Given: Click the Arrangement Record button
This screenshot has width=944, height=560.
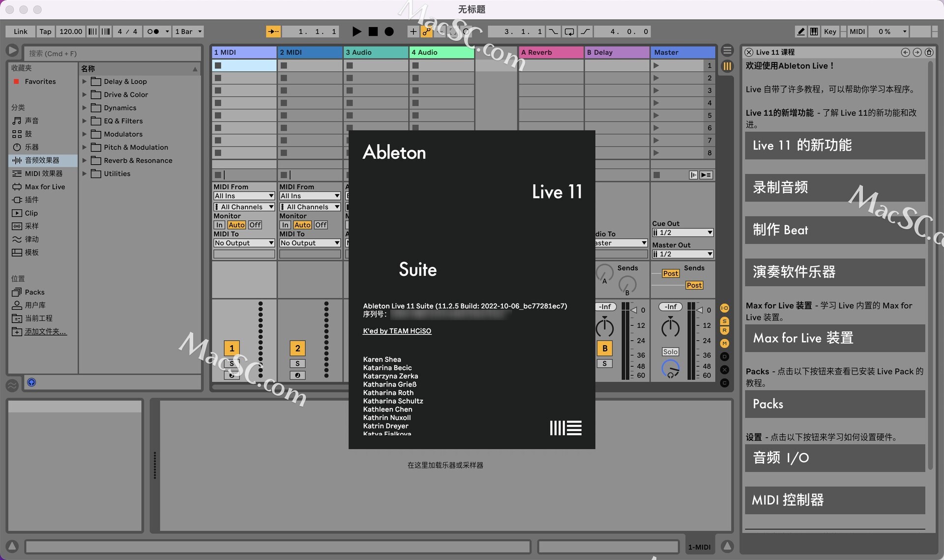Looking at the screenshot, I should coord(389,31).
